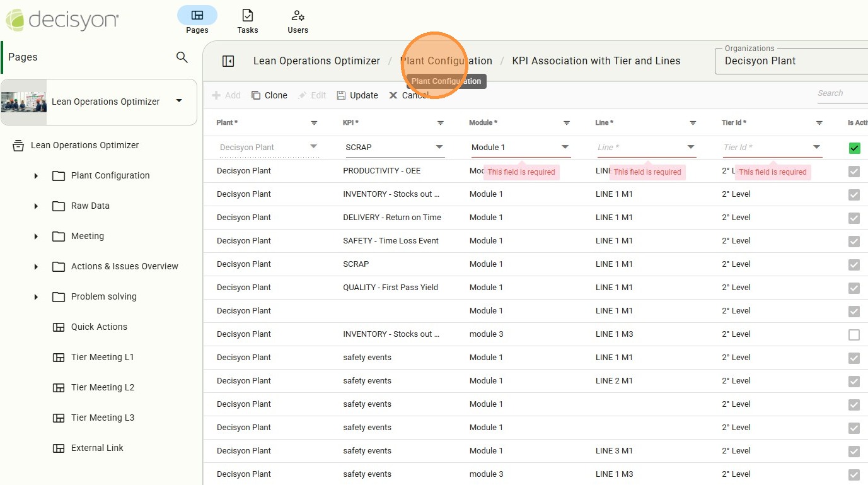Screen dimensions: 868x485
Task: Toggle Is Active checkbox for PRODUCTIVITY - OEE row
Action: 854,172
